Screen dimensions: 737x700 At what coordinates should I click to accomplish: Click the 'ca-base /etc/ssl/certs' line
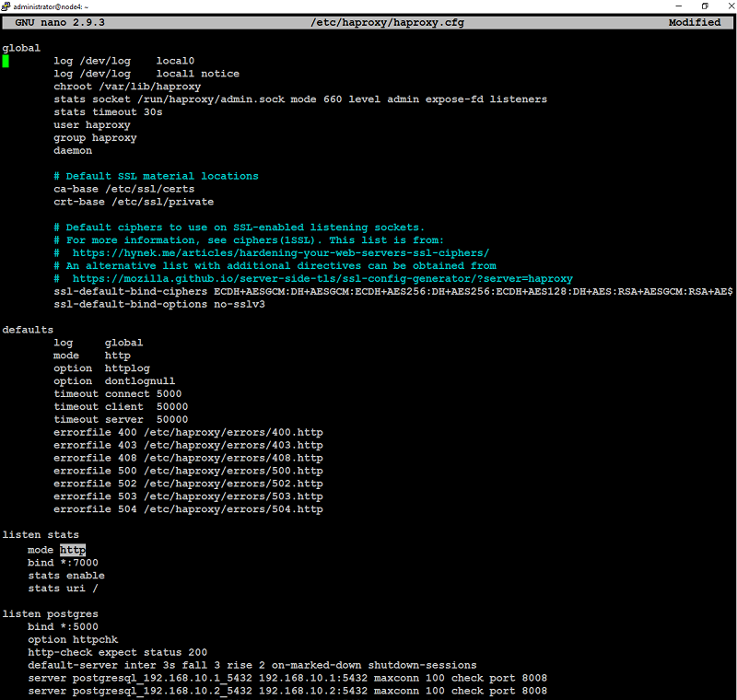click(123, 189)
